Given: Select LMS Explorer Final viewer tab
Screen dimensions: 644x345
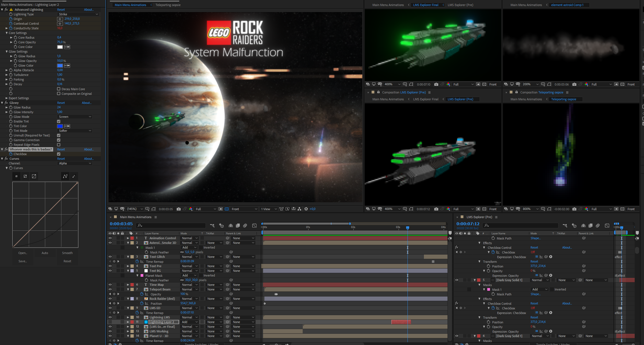Looking at the screenshot, I should (x=426, y=5).
